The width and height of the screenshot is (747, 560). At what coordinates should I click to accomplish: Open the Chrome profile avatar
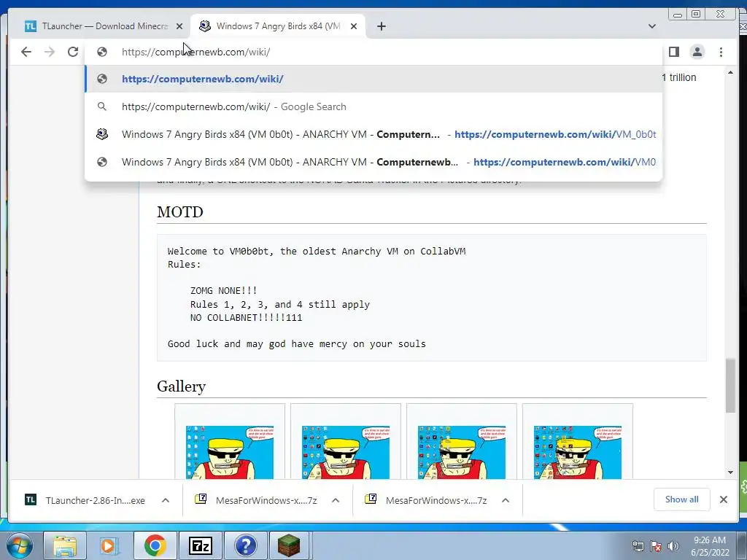point(697,52)
